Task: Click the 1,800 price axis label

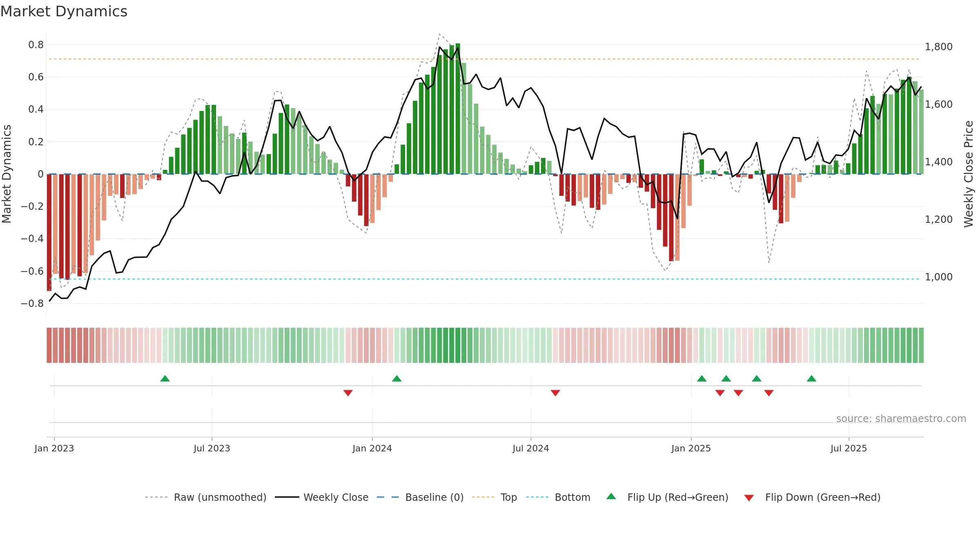Action: click(939, 47)
